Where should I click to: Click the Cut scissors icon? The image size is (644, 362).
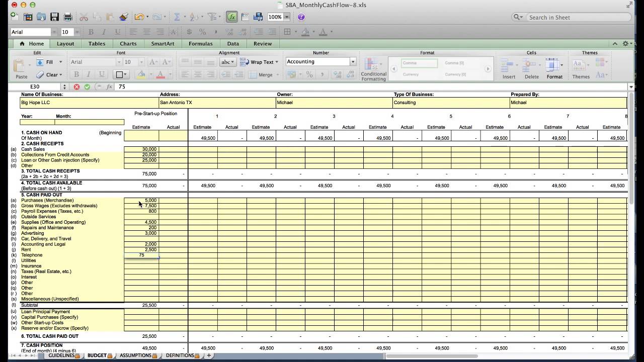[x=84, y=17]
